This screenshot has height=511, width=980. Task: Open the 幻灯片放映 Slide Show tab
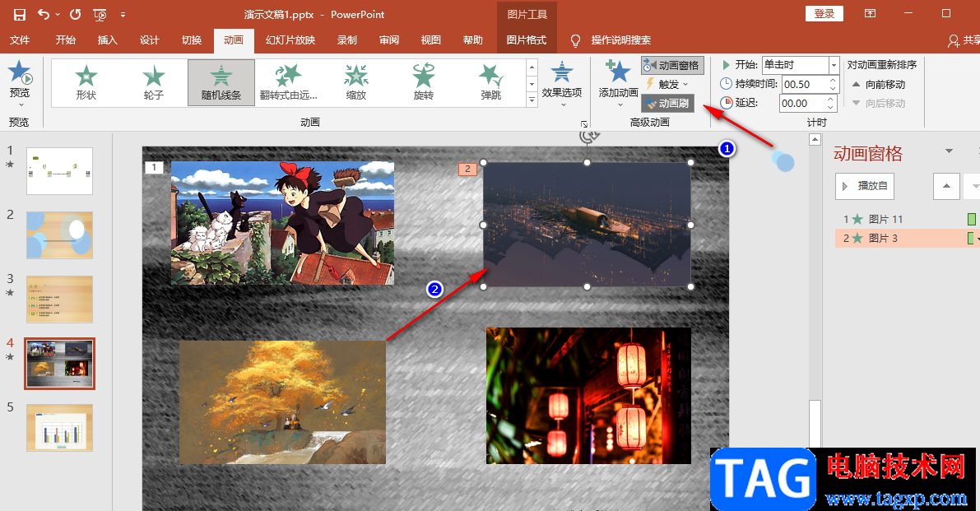[x=290, y=40]
